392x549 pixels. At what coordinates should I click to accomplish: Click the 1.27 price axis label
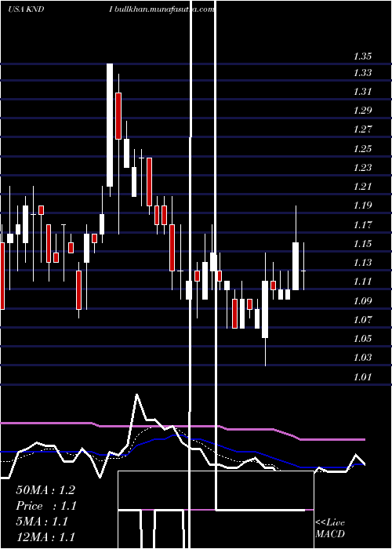[362, 129]
